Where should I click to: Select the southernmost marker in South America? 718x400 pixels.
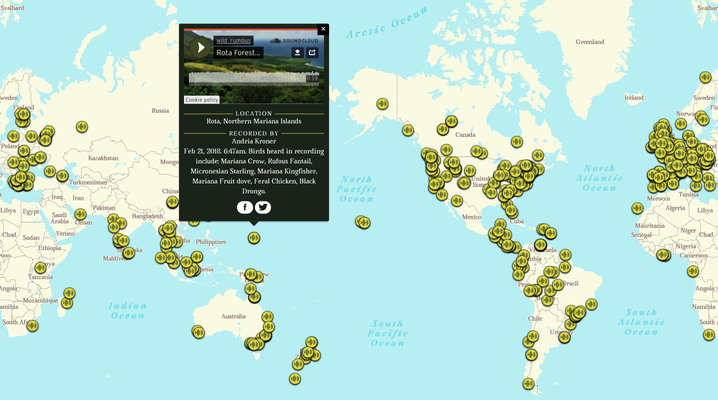pyautogui.click(x=529, y=383)
